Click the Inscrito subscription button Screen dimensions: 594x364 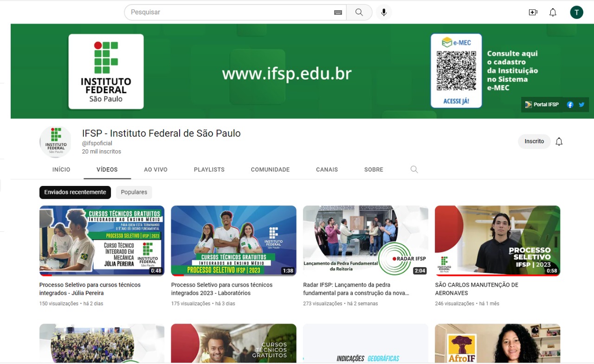[x=534, y=141]
